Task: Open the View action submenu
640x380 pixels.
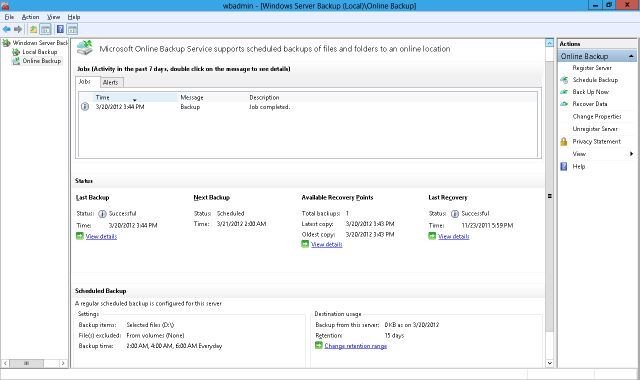Action: (x=579, y=154)
